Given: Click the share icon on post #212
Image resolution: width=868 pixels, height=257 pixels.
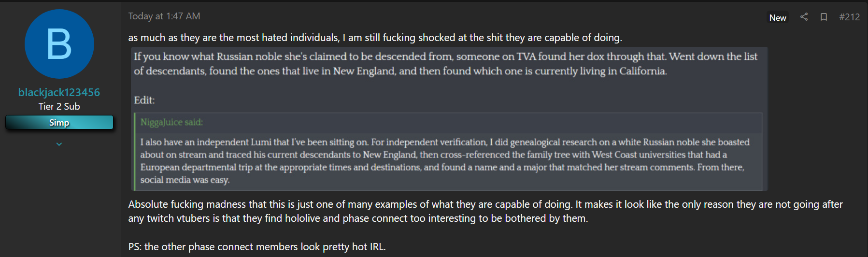Looking at the screenshot, I should coord(804,17).
